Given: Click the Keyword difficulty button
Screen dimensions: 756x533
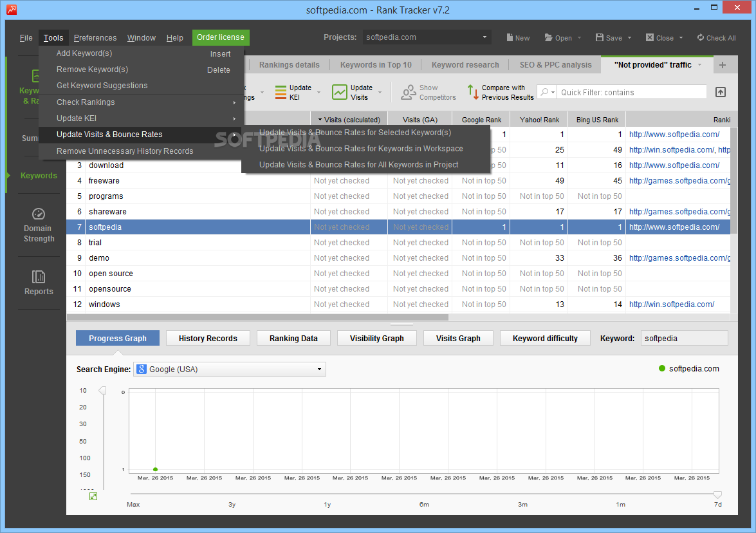Looking at the screenshot, I should (545, 338).
